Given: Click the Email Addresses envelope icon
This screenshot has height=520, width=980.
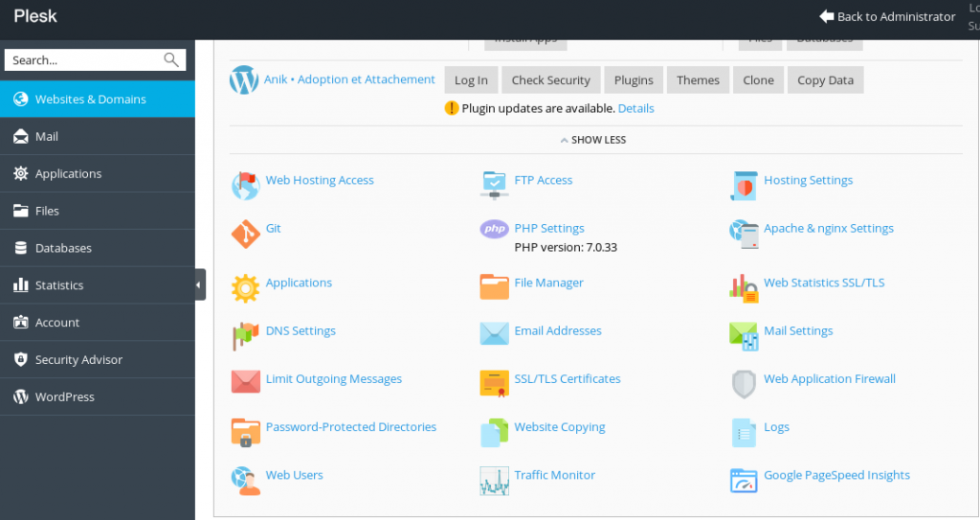Looking at the screenshot, I should (x=495, y=333).
